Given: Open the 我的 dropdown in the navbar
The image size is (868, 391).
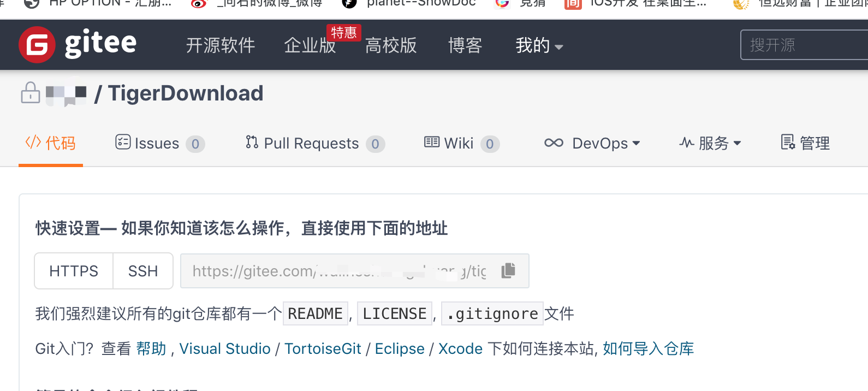Looking at the screenshot, I should point(539,45).
